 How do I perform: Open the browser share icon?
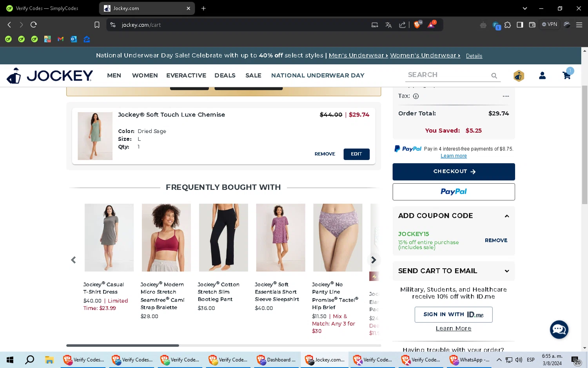(x=402, y=25)
